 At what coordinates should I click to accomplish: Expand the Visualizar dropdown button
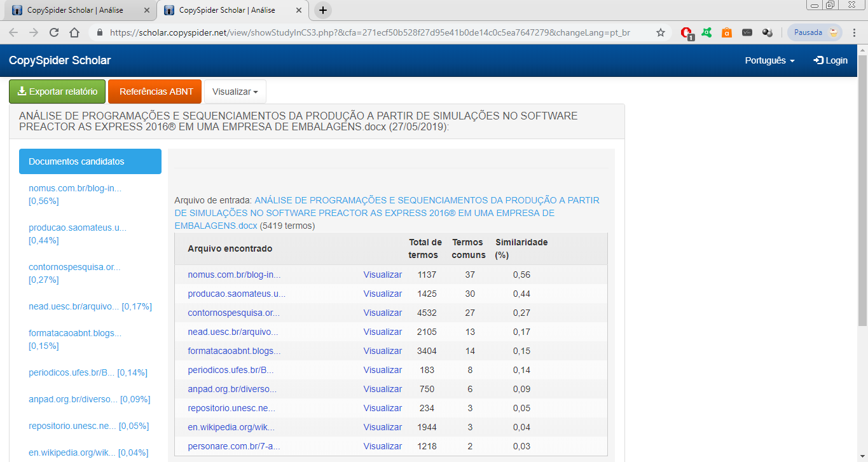235,92
